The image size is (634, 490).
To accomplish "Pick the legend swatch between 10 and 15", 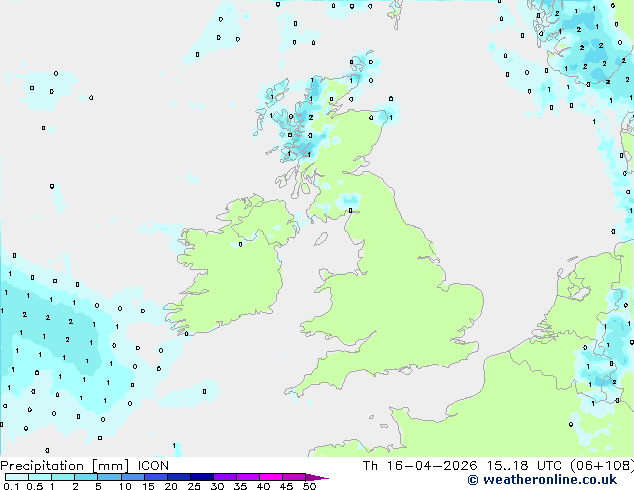I will pyautogui.click(x=133, y=477).
